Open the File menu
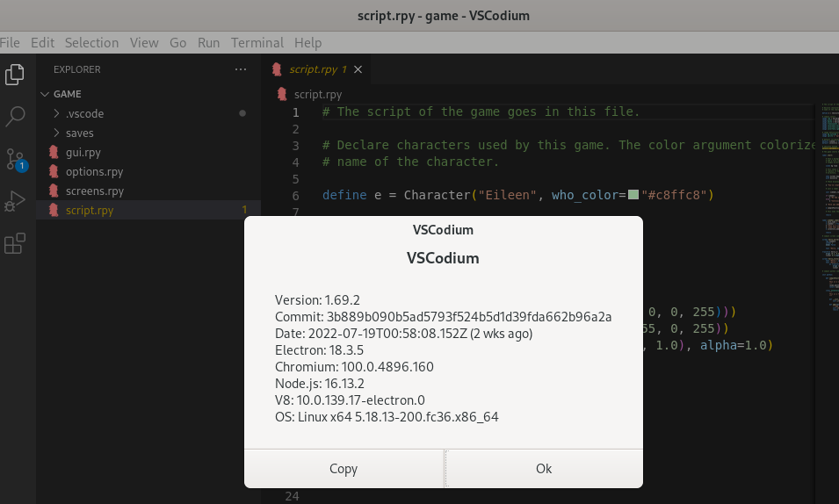The width and height of the screenshot is (839, 504). (10, 43)
